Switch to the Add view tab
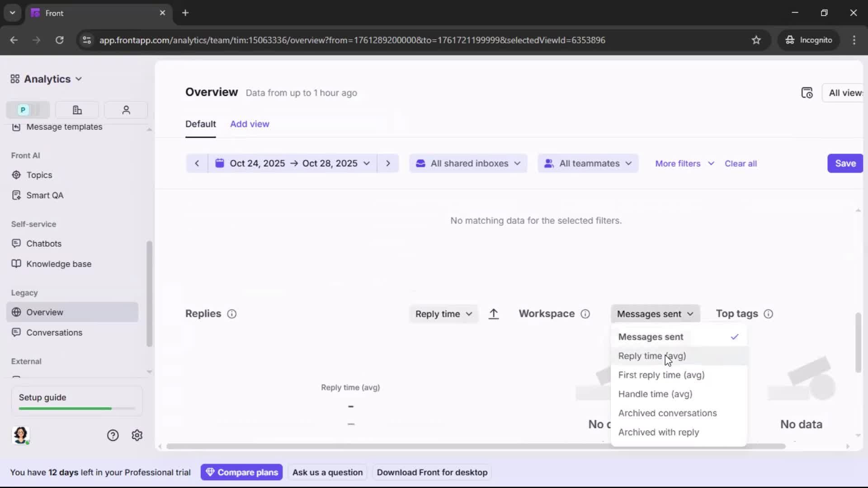 coord(250,123)
